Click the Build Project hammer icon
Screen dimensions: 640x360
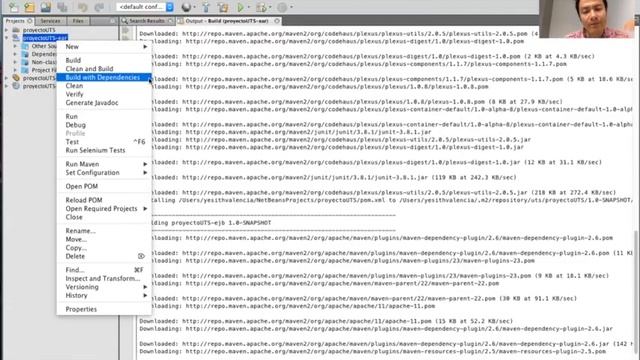tap(206, 7)
